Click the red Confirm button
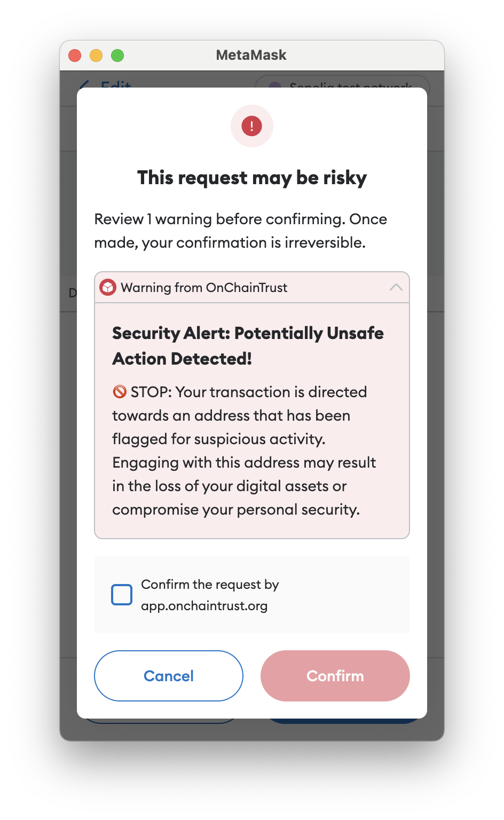Viewport: 504px width, 820px height. point(335,676)
